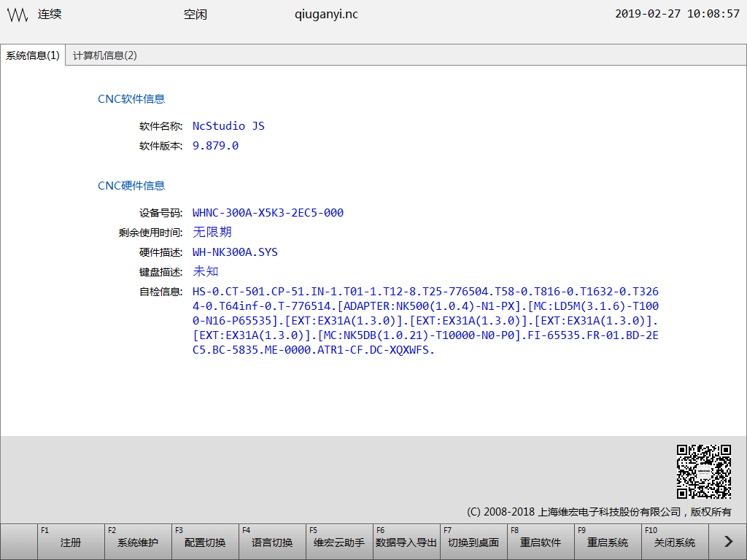Click the QR code image
The image size is (747, 560).
(x=704, y=472)
